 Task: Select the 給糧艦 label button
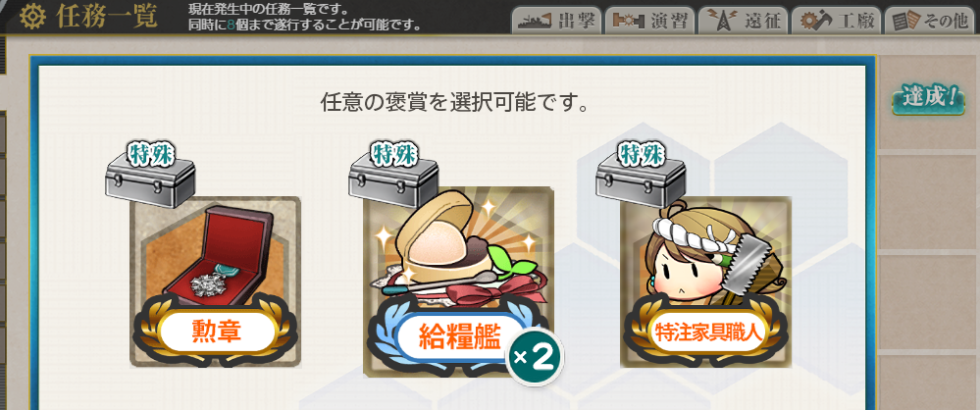click(459, 338)
